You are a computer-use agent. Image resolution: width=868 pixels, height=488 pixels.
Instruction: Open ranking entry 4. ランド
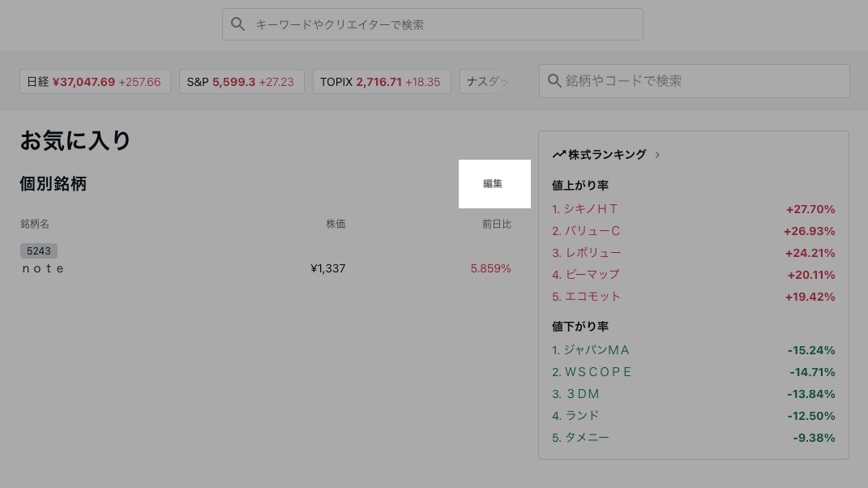[x=575, y=415]
